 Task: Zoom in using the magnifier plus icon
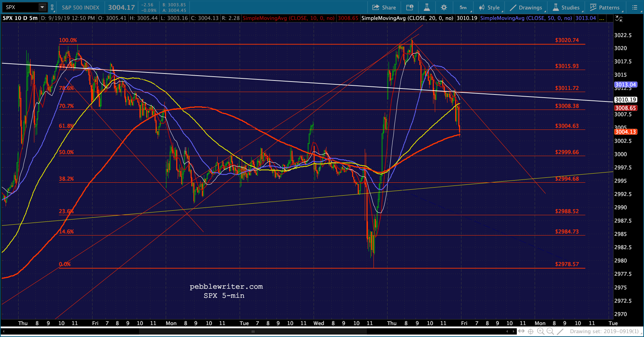[x=541, y=331]
